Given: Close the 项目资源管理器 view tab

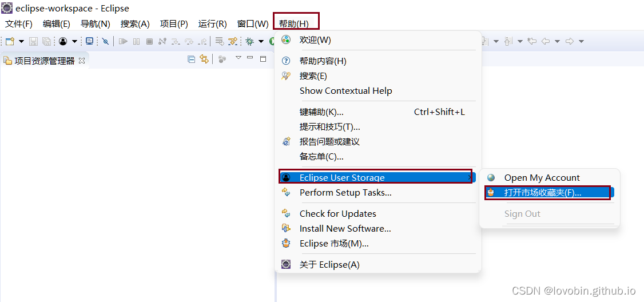Looking at the screenshot, I should [82, 61].
